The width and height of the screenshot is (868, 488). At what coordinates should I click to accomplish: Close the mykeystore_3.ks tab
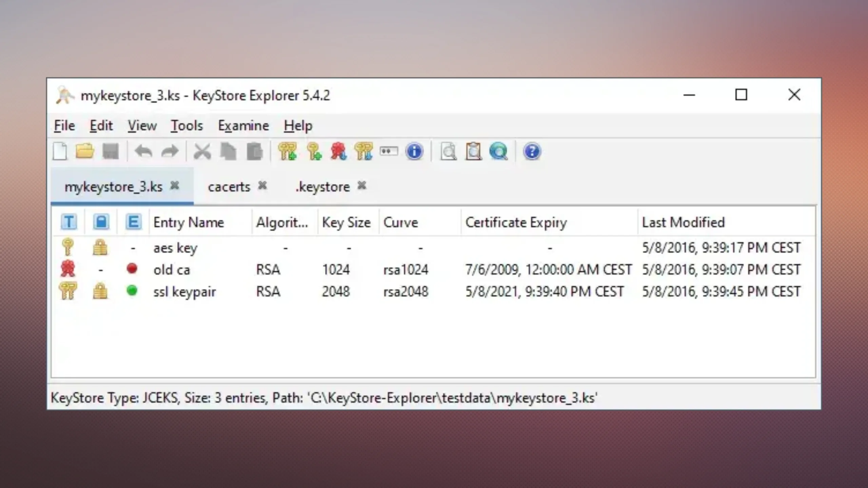pos(175,185)
